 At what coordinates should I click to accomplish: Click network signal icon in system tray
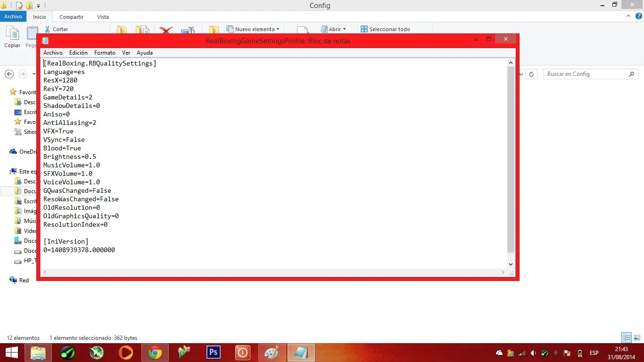click(522, 353)
